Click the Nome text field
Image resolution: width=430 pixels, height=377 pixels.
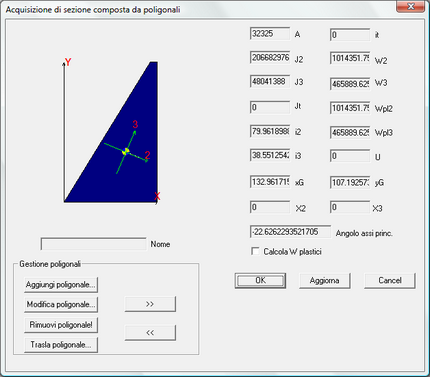pos(94,244)
